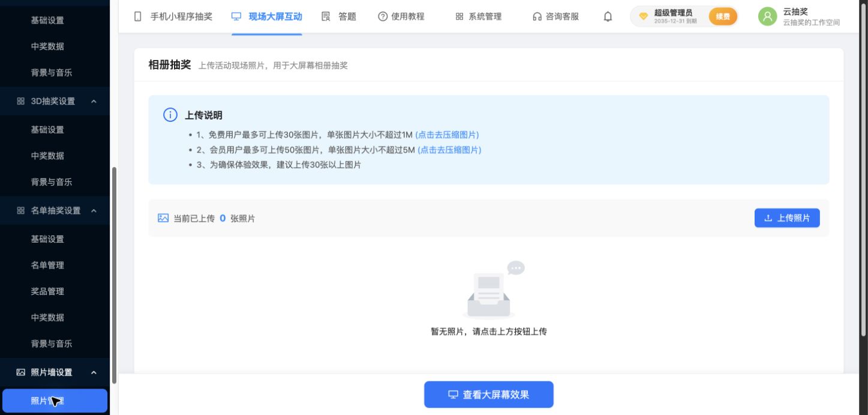
Task: Click the question mark icon beside 使用教程
Action: pos(383,17)
